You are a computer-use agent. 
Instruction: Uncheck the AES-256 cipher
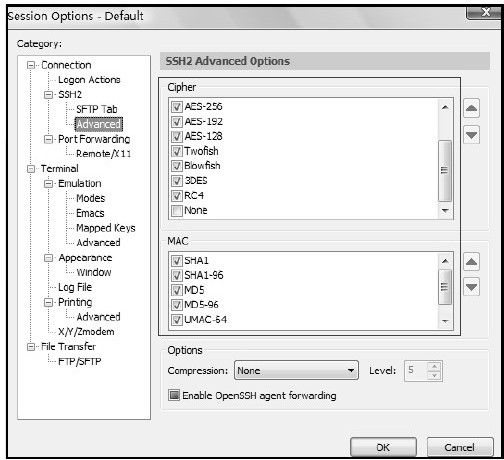pos(177,107)
